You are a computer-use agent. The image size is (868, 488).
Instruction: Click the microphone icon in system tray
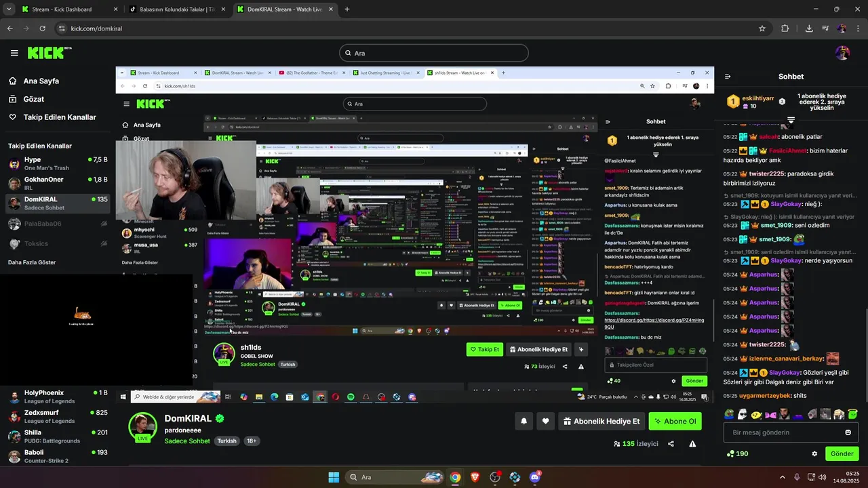pos(797,477)
